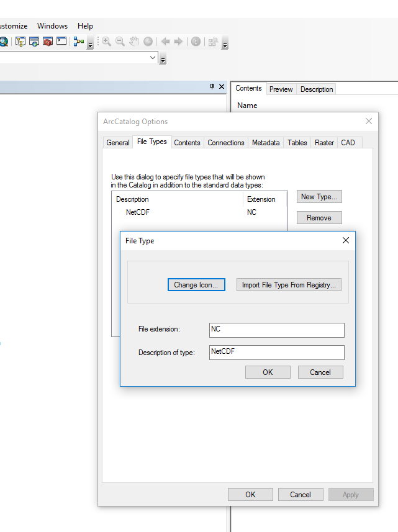Select the Zoom In tool
Screen dimensions: 398x532
[106, 42]
